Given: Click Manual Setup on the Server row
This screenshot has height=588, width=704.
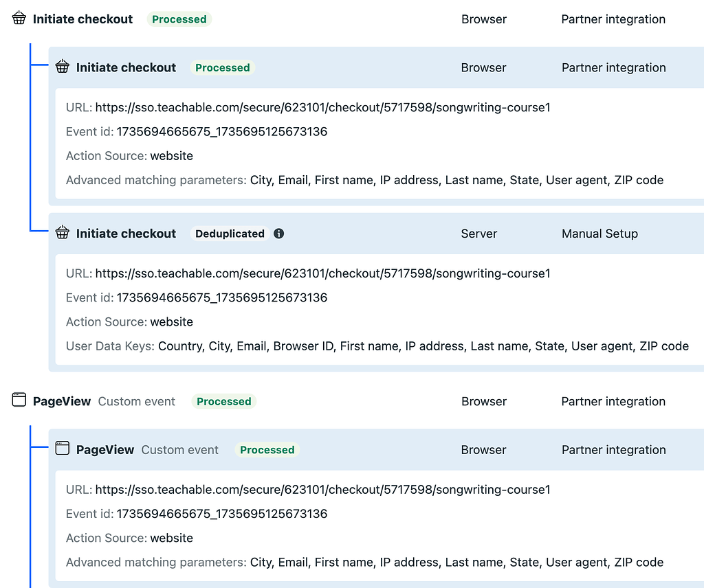Looking at the screenshot, I should click(599, 234).
